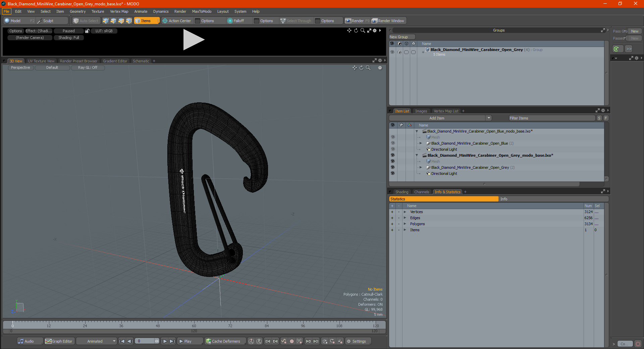The height and width of the screenshot is (349, 644).
Task: Expand Vertices statistics row
Action: tap(405, 212)
